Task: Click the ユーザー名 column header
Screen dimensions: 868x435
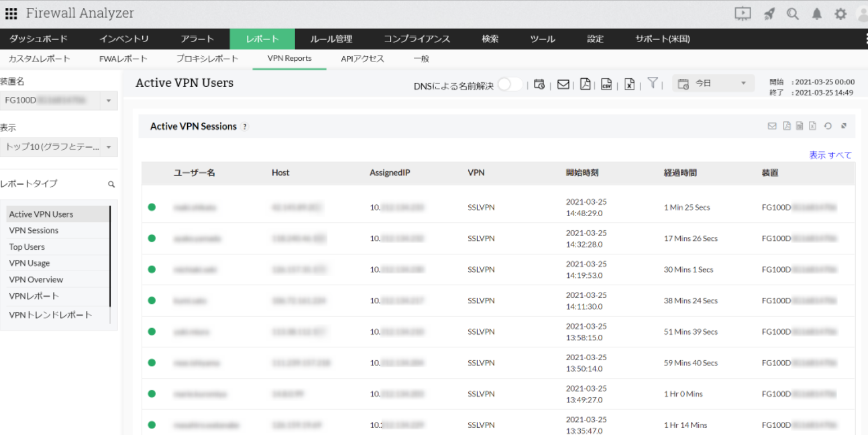Action: click(194, 173)
